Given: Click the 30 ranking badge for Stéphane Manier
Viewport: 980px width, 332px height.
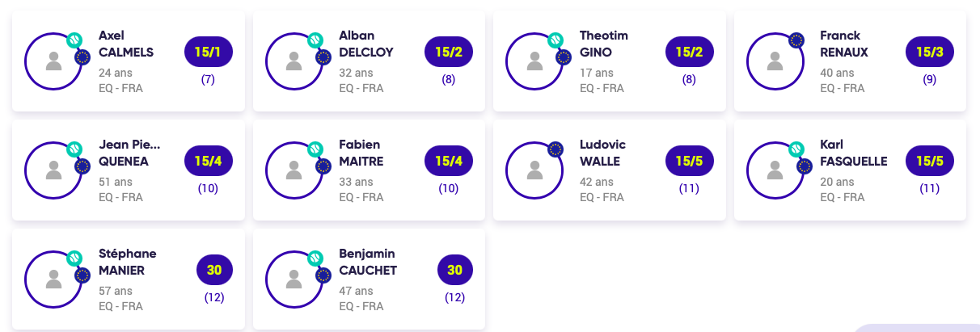Looking at the screenshot, I should coord(214,271).
